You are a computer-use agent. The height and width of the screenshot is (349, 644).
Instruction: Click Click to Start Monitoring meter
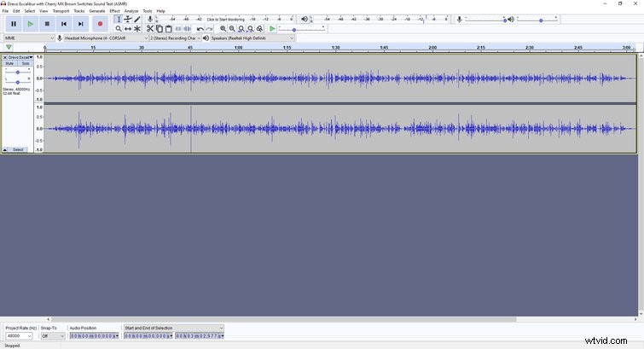[225, 20]
